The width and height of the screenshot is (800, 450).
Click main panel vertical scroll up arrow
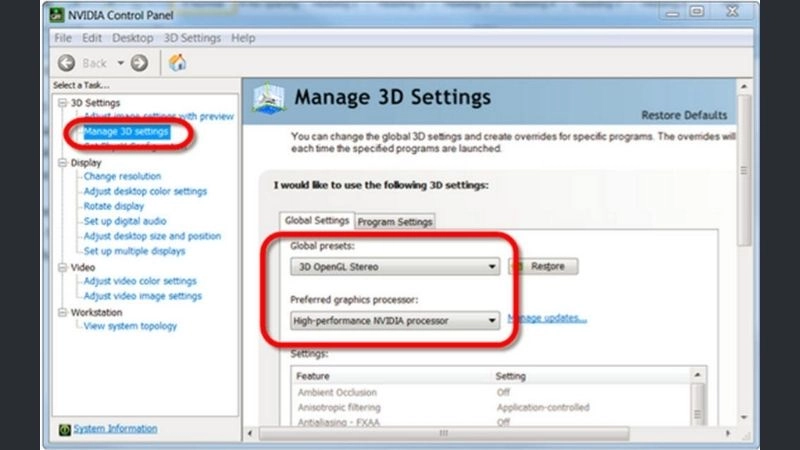tap(744, 87)
